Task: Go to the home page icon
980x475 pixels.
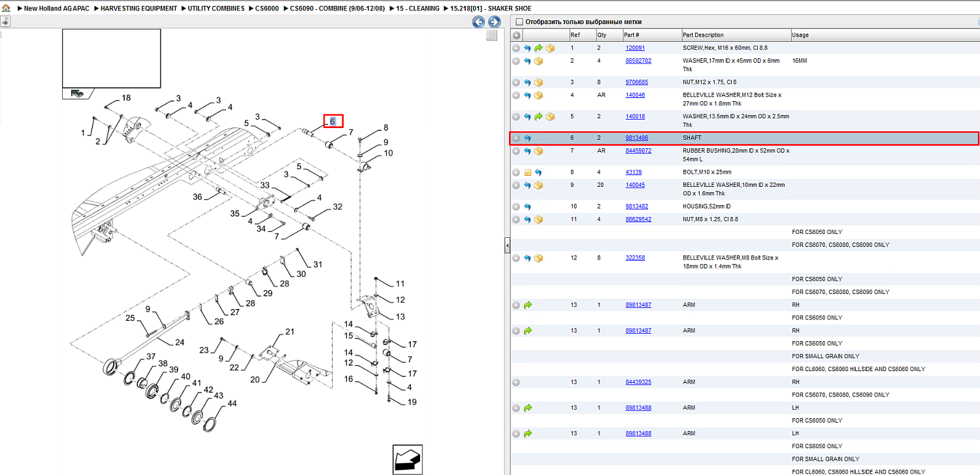Action: (x=6, y=8)
